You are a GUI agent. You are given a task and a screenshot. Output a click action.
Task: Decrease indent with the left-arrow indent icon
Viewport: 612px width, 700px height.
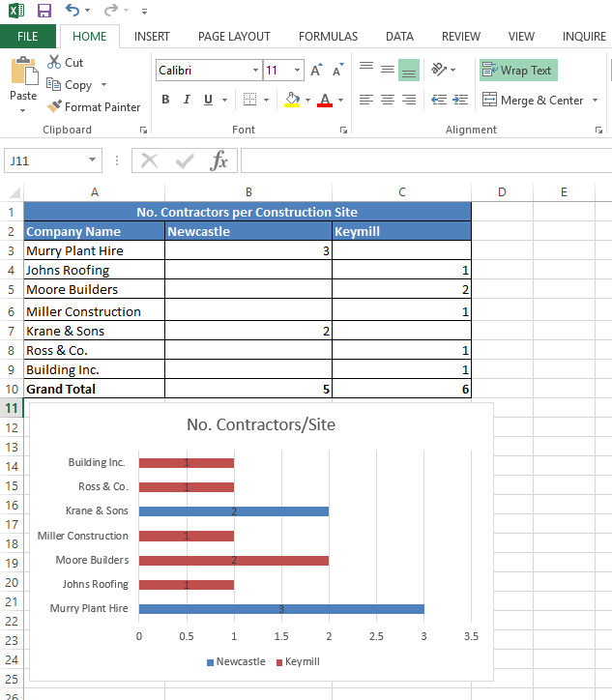tap(439, 100)
